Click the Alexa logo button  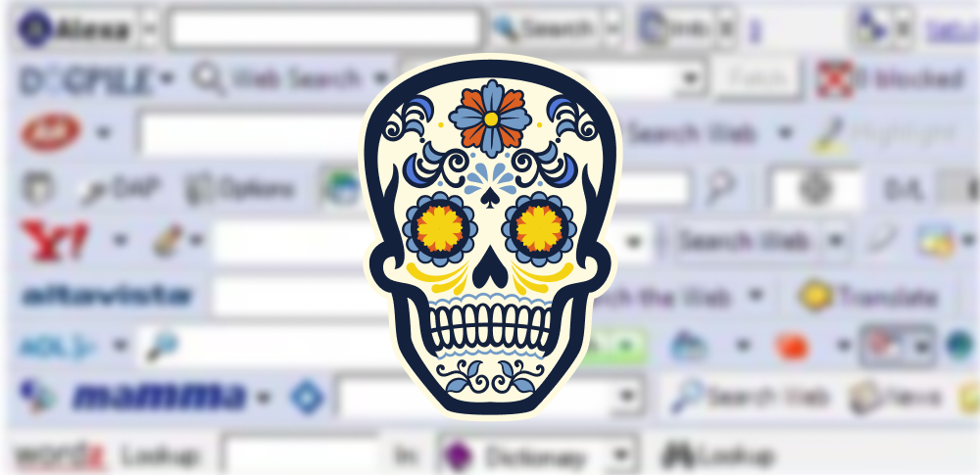(73, 29)
